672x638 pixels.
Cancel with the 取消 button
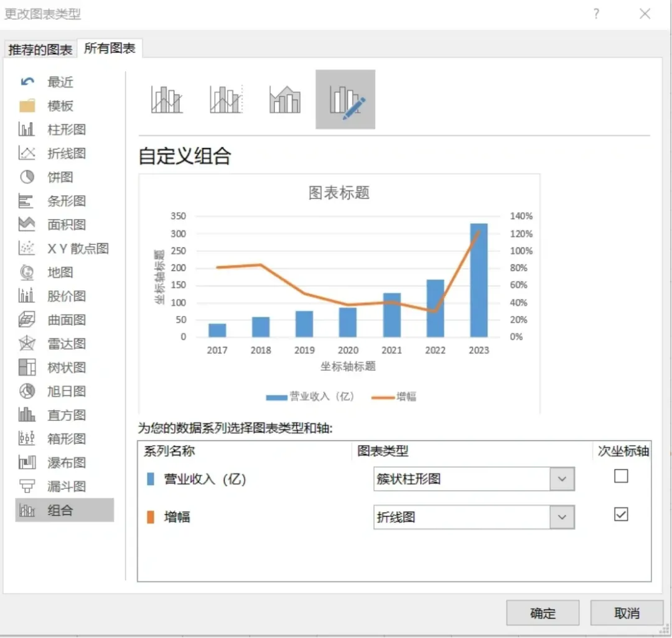click(x=627, y=613)
